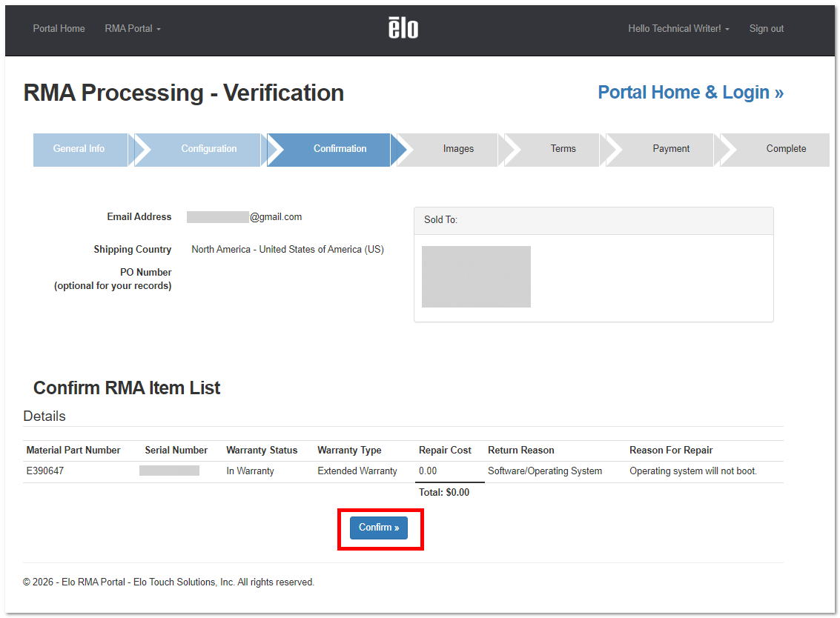The height and width of the screenshot is (618, 840).
Task: Click 'Operating system will not boot.' cell
Action: pos(693,471)
